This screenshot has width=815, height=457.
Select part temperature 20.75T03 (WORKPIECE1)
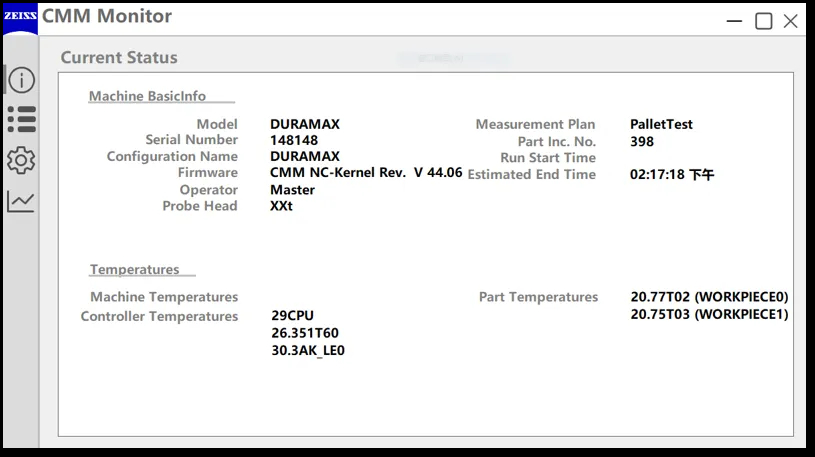pyautogui.click(x=709, y=315)
